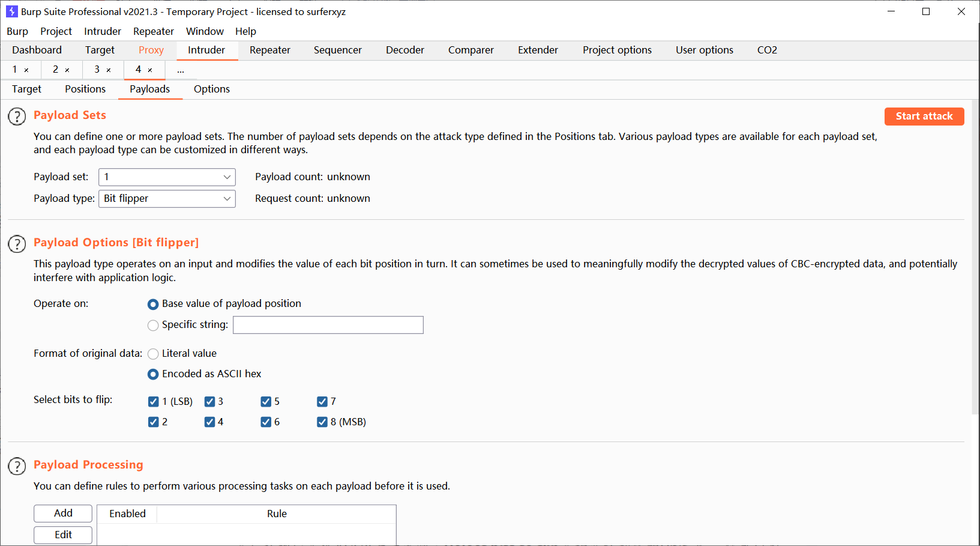Open help for Payload Sets section
The height and width of the screenshot is (546, 980).
coord(17,117)
